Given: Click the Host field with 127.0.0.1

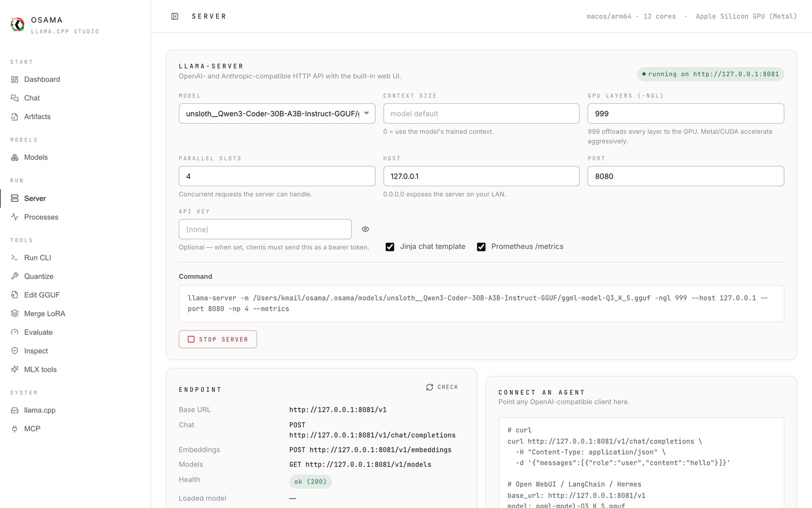Looking at the screenshot, I should point(481,176).
